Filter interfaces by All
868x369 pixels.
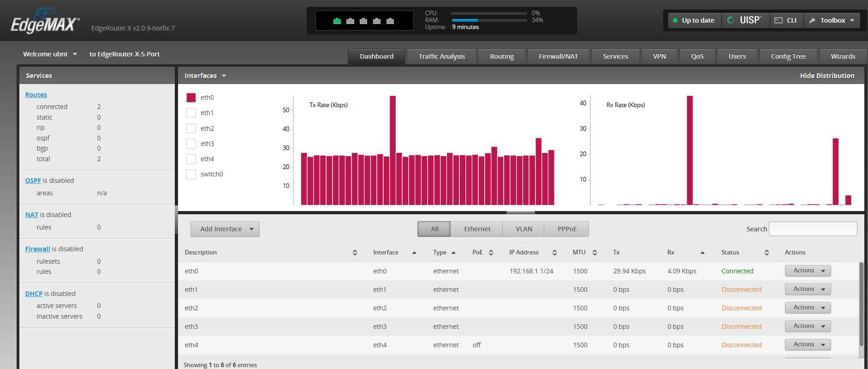tap(434, 229)
